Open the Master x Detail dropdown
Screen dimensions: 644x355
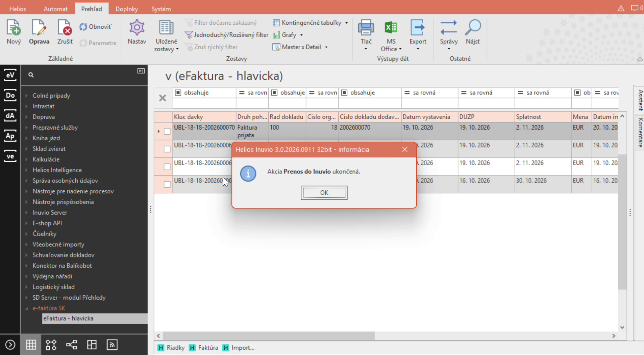326,47
